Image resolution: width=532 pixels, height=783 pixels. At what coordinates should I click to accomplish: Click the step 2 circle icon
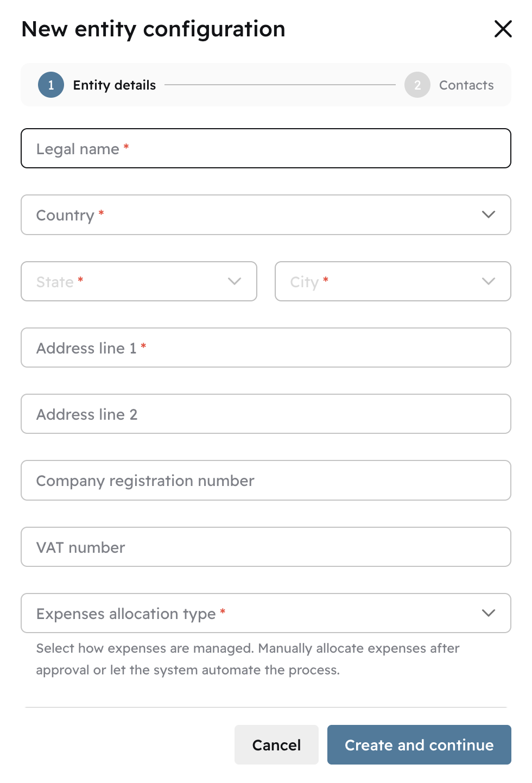click(x=417, y=85)
